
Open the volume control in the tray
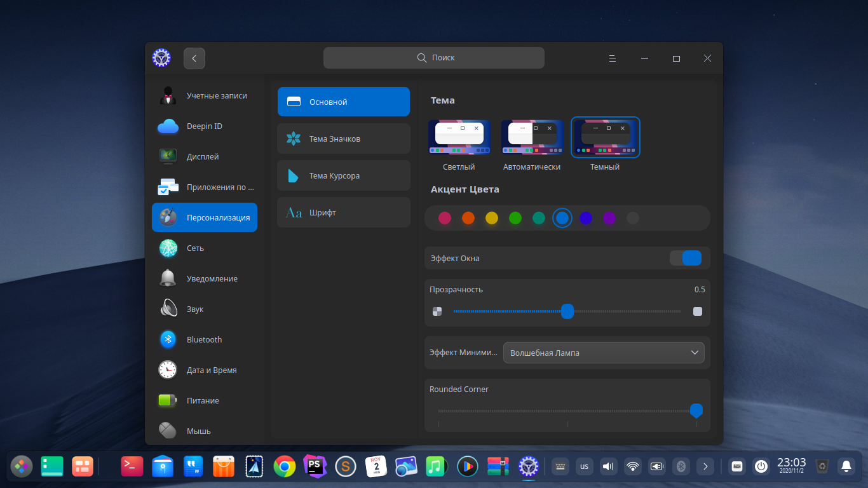pos(609,466)
